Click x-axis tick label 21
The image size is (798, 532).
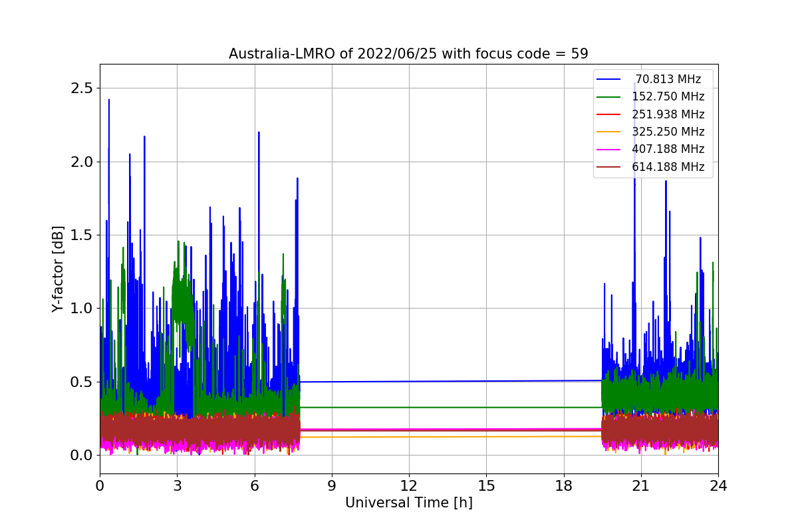click(x=641, y=485)
